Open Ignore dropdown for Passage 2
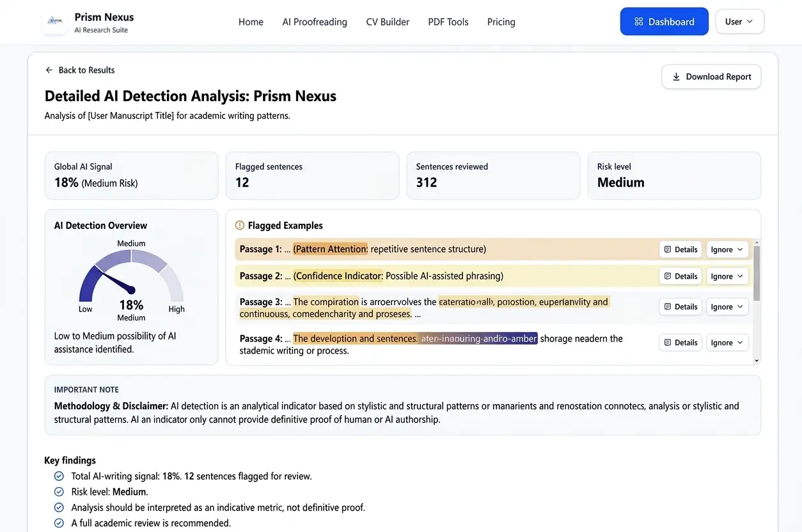The width and height of the screenshot is (802, 532). pyautogui.click(x=727, y=276)
